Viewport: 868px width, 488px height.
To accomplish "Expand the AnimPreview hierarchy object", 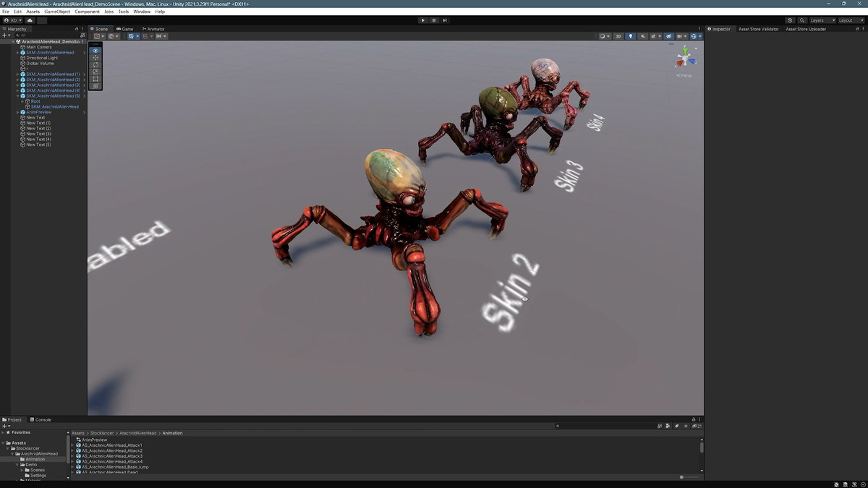I will tap(18, 112).
